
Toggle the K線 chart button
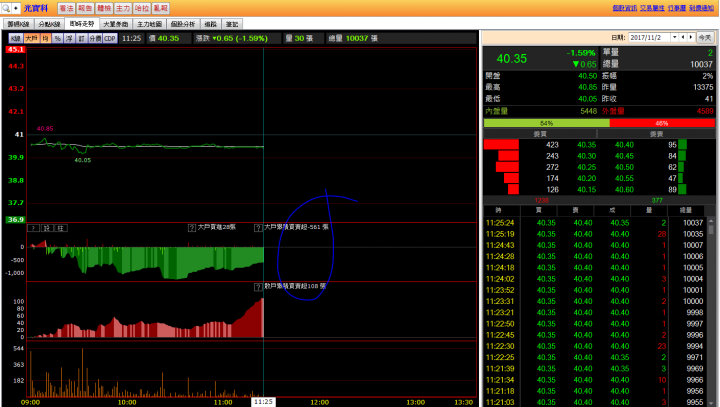[16, 39]
